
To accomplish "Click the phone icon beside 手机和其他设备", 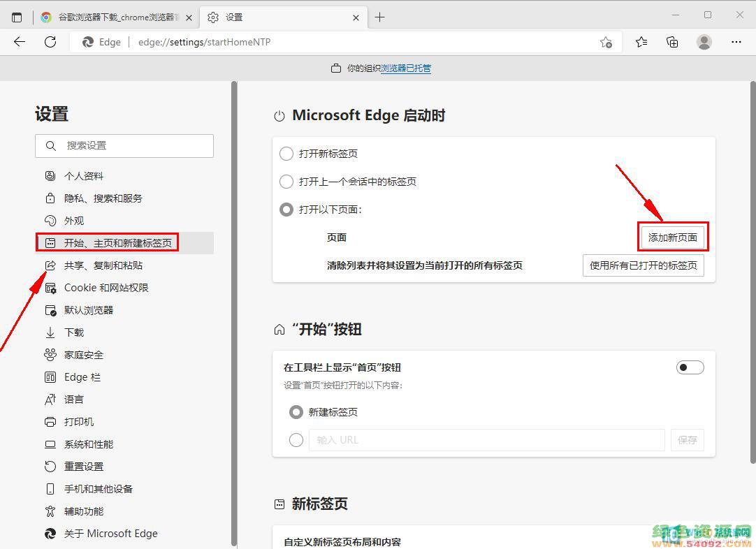I will tap(50, 489).
